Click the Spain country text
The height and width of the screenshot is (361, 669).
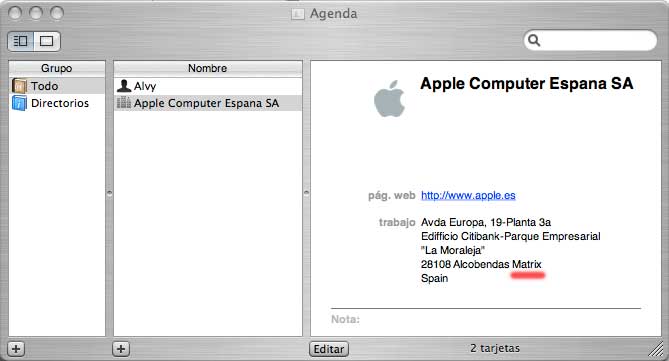(434, 278)
